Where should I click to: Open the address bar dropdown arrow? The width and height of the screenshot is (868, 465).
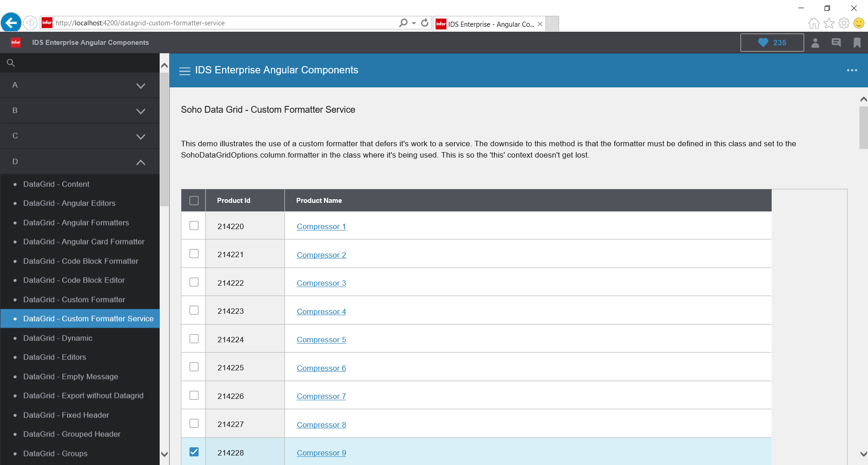pos(414,23)
